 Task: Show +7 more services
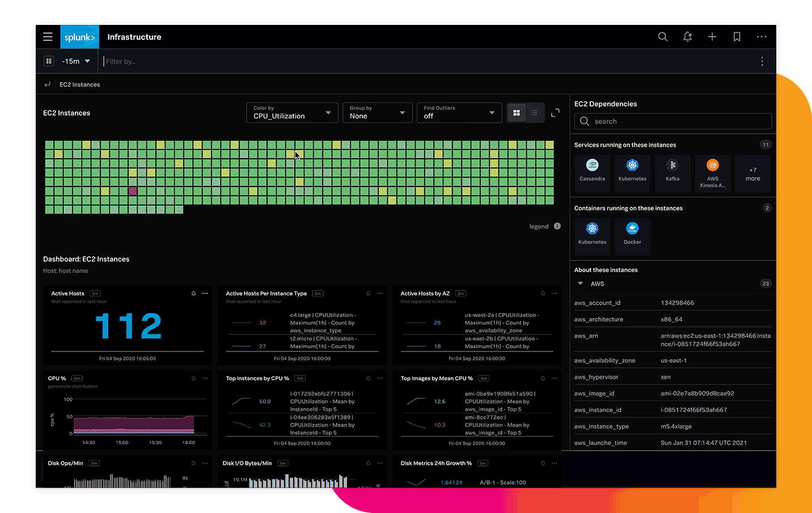coord(753,174)
